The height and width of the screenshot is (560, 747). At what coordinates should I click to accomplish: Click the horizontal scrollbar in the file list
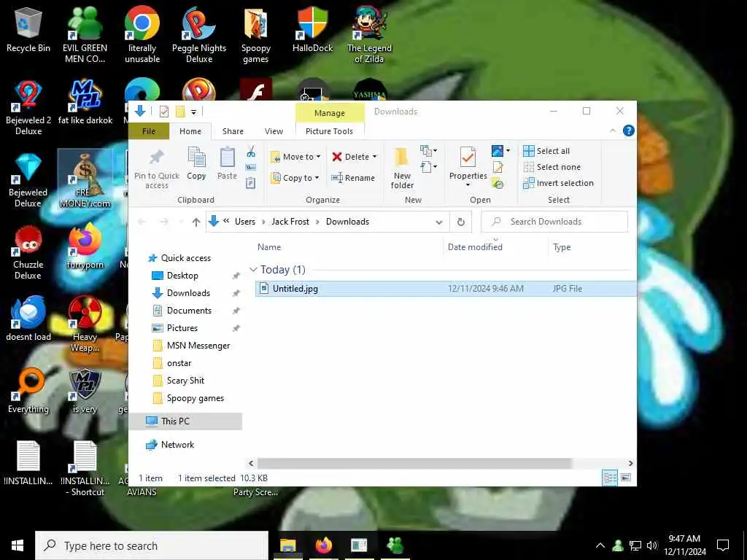[x=414, y=463]
